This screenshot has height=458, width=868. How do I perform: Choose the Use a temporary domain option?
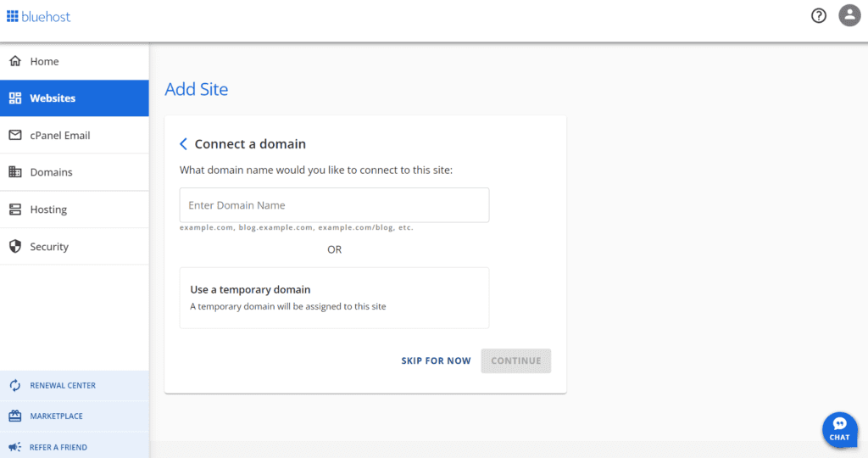coord(334,297)
